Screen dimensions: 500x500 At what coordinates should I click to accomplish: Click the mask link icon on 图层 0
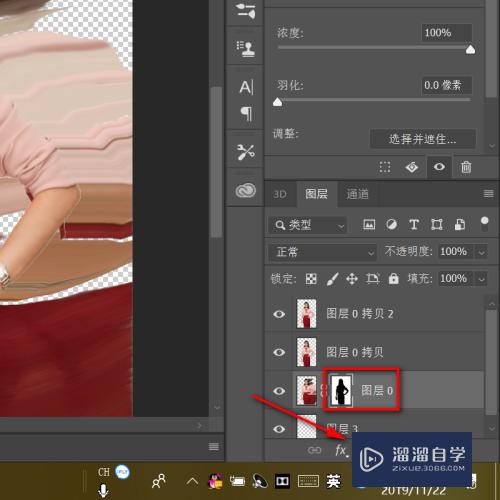322,390
